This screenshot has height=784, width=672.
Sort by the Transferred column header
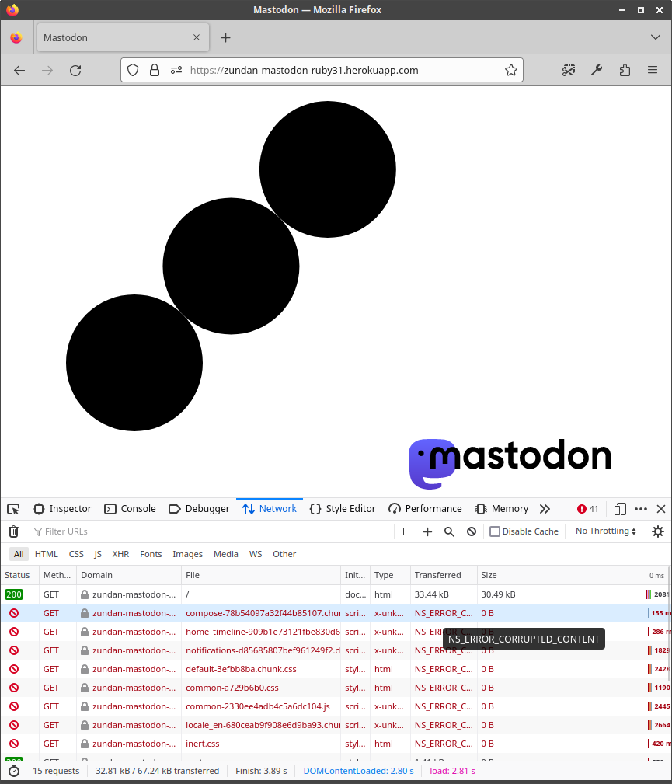[444, 575]
